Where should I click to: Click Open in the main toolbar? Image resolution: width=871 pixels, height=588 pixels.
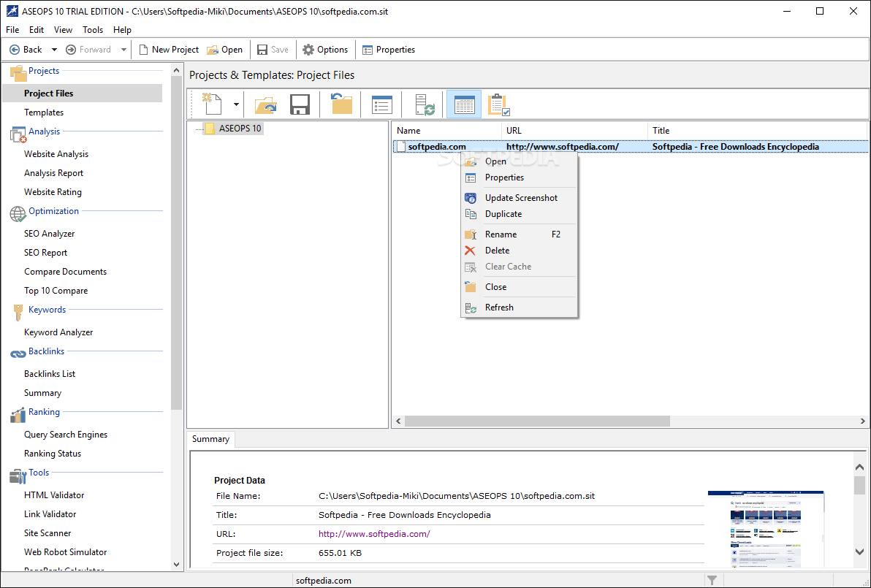tap(224, 50)
